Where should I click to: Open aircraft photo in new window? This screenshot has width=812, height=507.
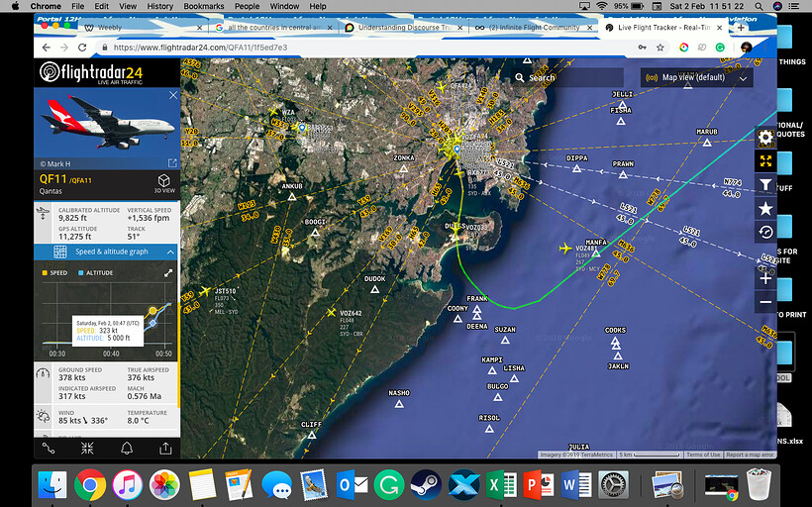tap(172, 163)
